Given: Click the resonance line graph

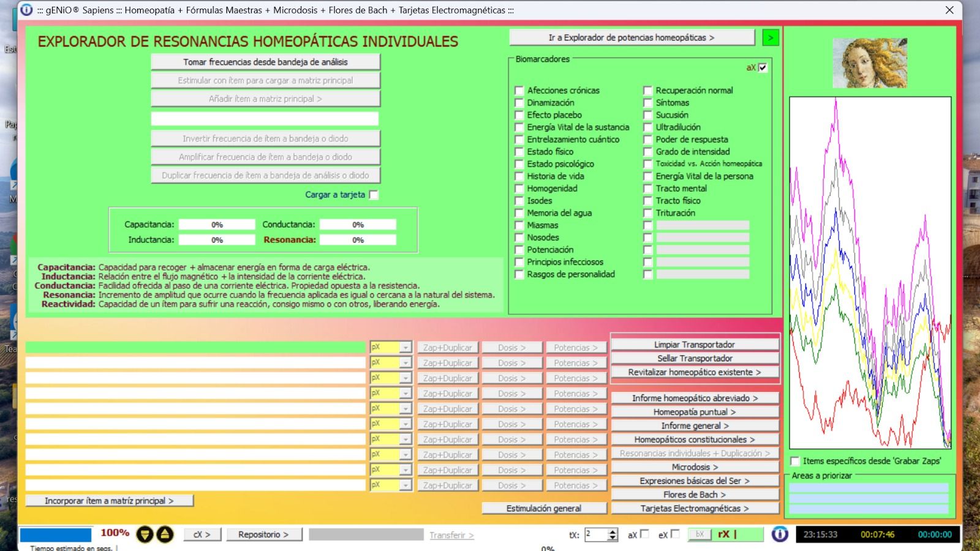Looking at the screenshot, I should coord(870,273).
